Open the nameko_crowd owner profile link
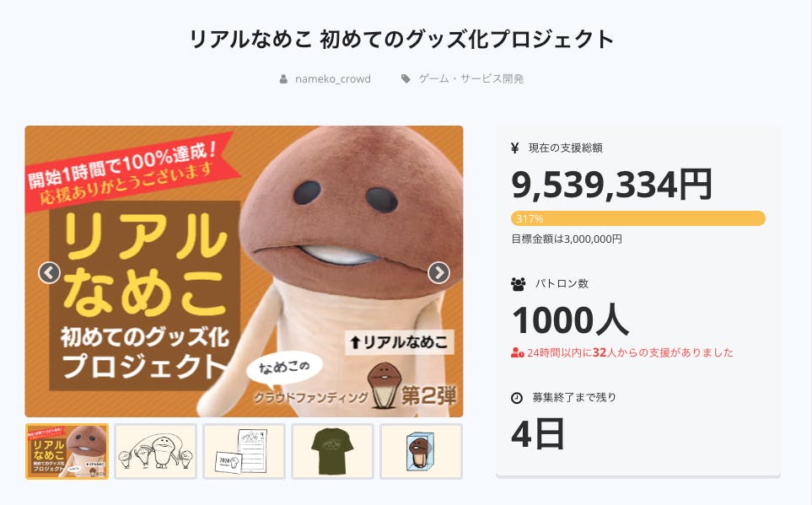 tap(333, 78)
